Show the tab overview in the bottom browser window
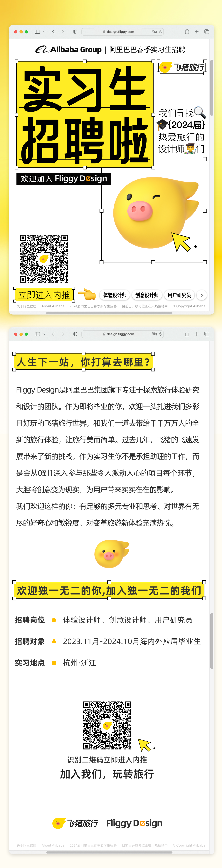The image size is (222, 868). click(207, 334)
